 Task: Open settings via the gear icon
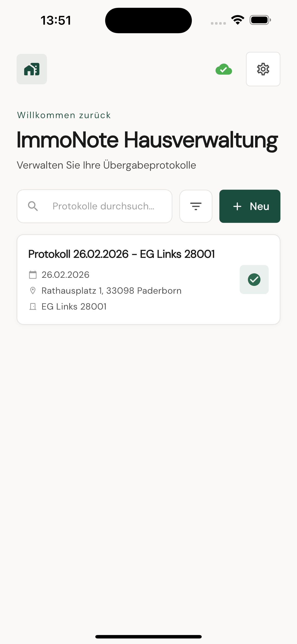tap(263, 69)
